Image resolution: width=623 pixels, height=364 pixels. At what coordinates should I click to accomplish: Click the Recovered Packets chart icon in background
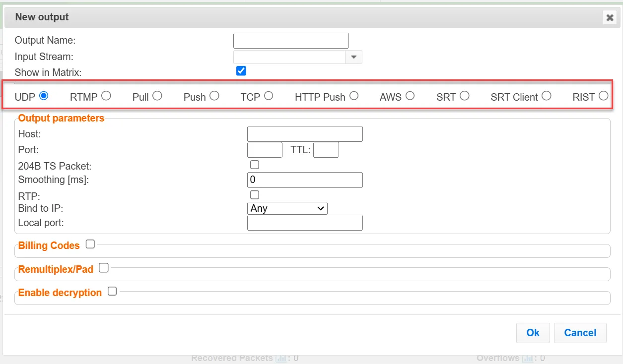point(280,358)
